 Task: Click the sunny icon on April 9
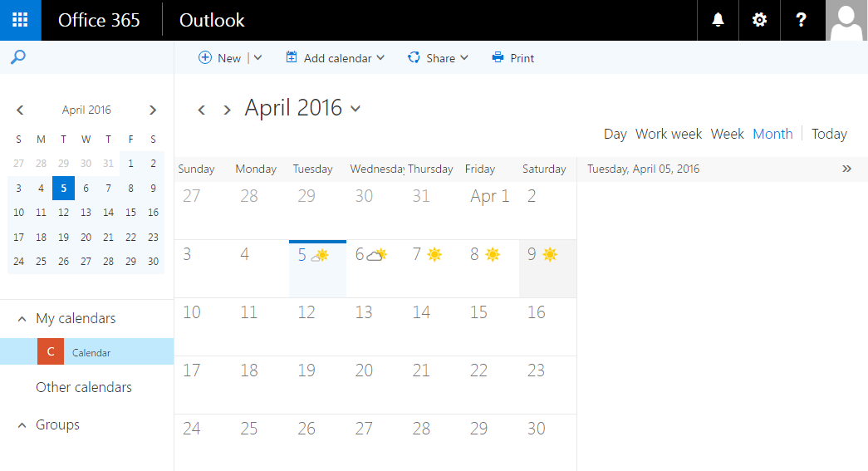[550, 254]
